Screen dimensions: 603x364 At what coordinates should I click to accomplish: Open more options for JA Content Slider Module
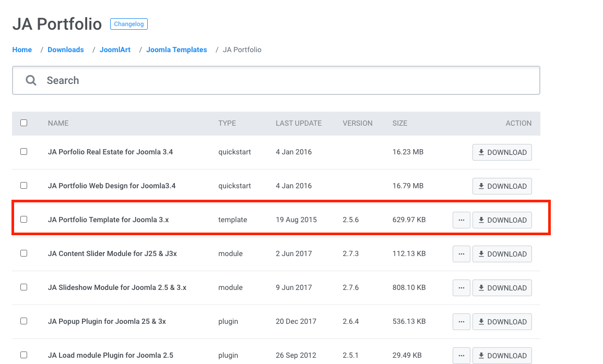(x=461, y=254)
